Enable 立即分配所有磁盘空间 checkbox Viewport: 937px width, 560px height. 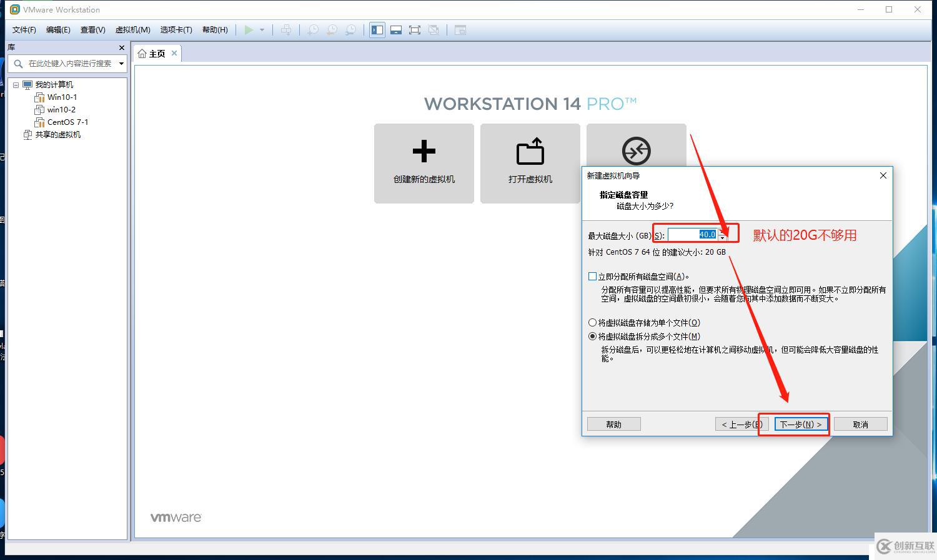coord(592,277)
